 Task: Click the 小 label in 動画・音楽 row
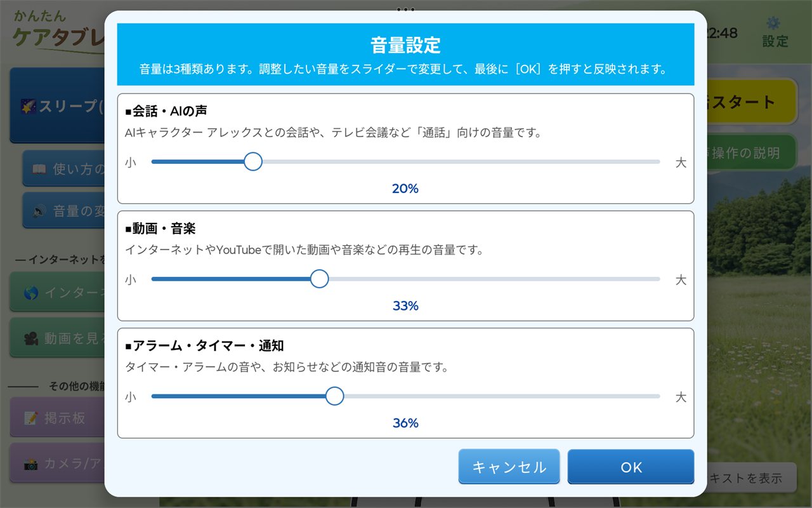pos(131,280)
